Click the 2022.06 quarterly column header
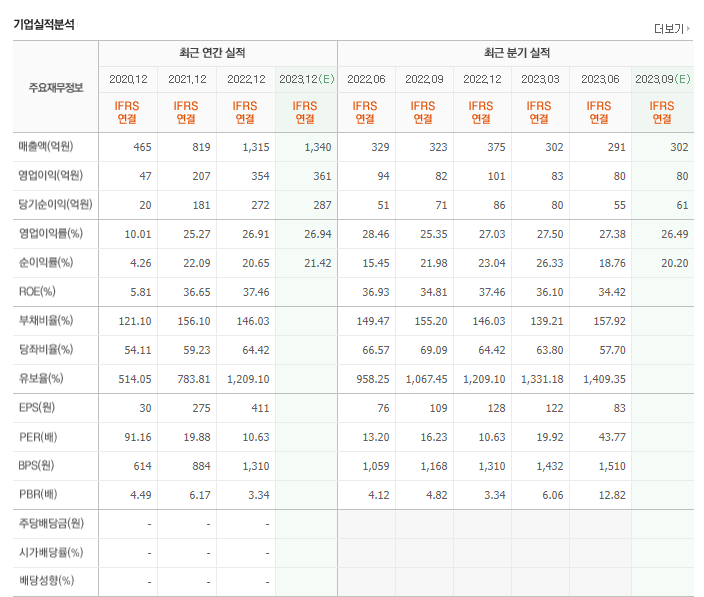This screenshot has width=704, height=597. pyautogui.click(x=366, y=79)
